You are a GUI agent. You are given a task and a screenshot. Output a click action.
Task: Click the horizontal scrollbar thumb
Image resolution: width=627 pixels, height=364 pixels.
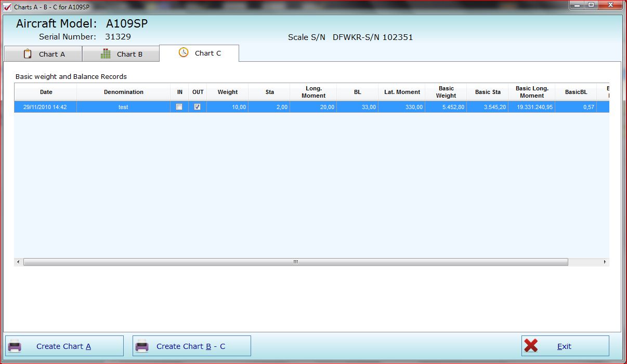(x=295, y=262)
